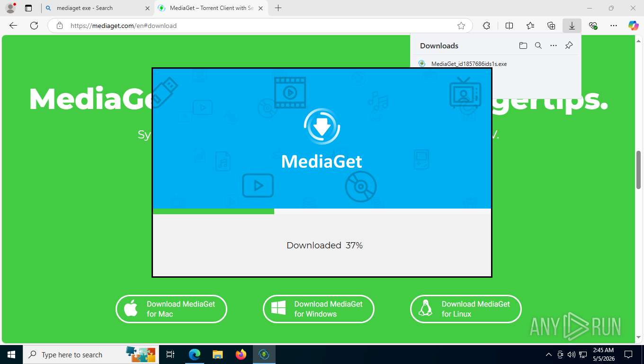Open Collections icon in toolbar
The height and width of the screenshot is (364, 644).
click(x=551, y=26)
